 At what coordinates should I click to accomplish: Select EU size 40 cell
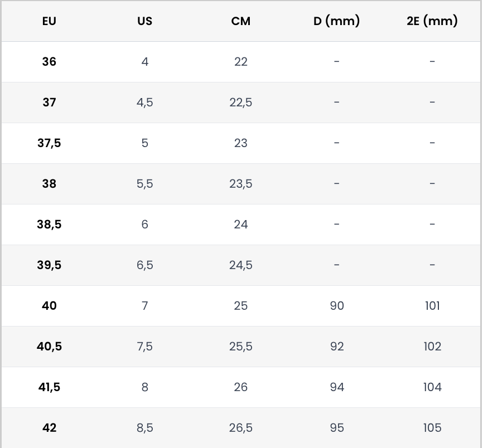tap(49, 306)
